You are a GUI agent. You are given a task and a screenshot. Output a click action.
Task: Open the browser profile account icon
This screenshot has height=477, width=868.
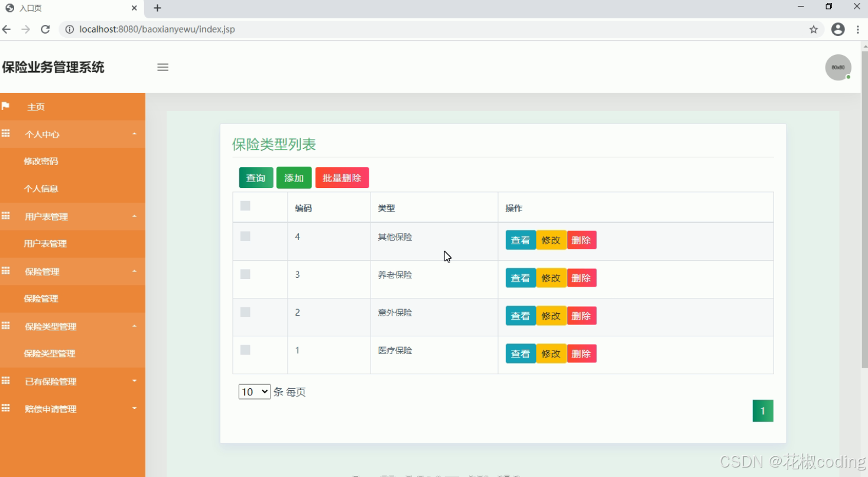[838, 29]
